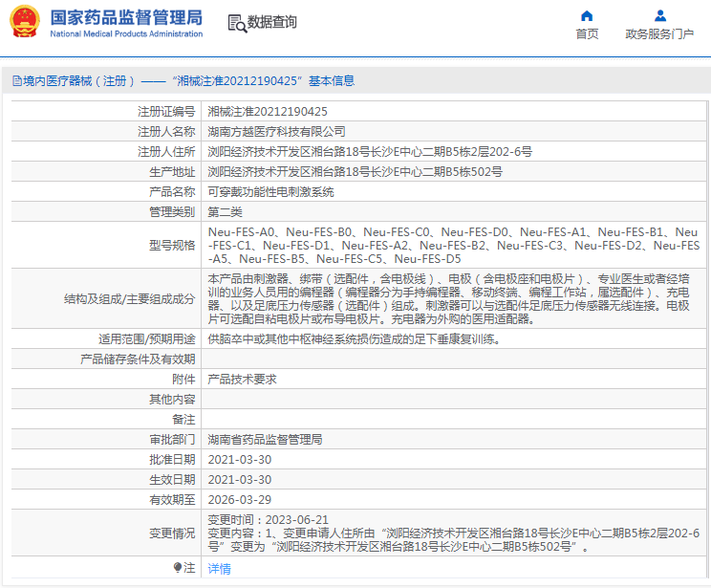Click National Medical Products Administration subtitle
711x588 pixels.
(126, 34)
